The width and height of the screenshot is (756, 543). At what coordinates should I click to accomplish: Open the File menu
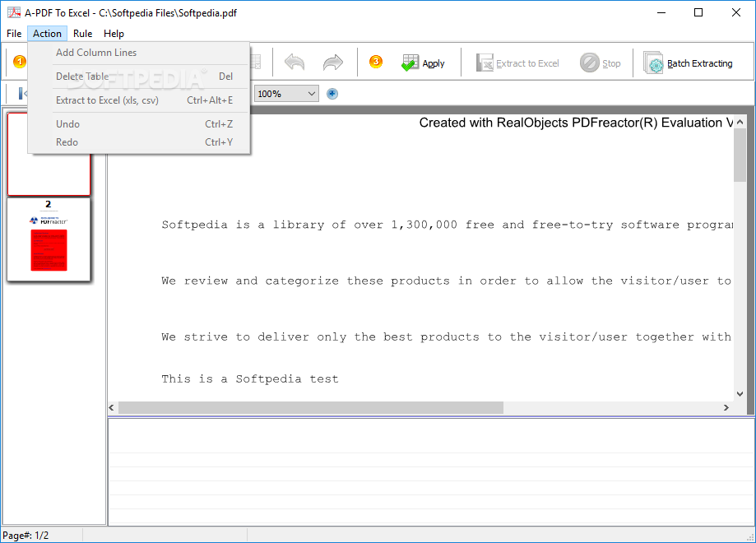pyautogui.click(x=14, y=34)
